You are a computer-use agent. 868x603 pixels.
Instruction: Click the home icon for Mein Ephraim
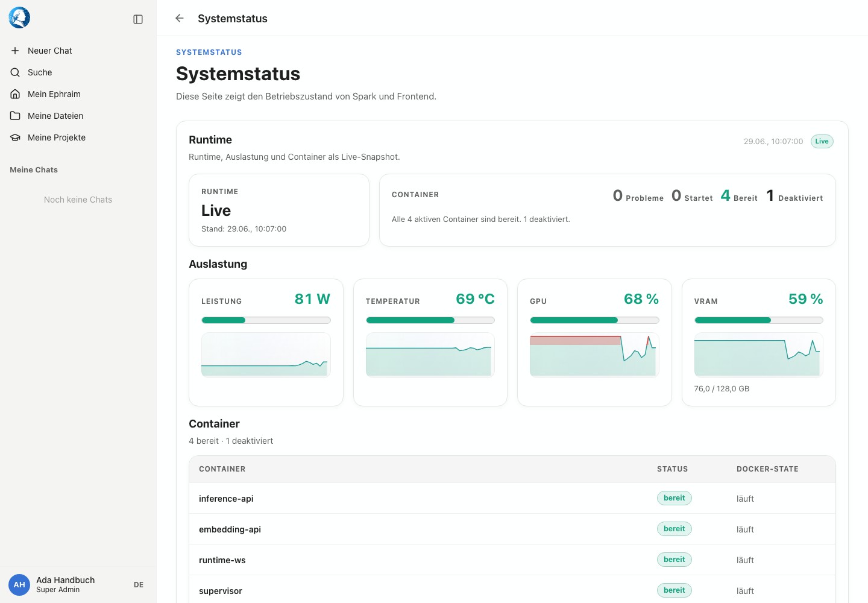click(15, 94)
